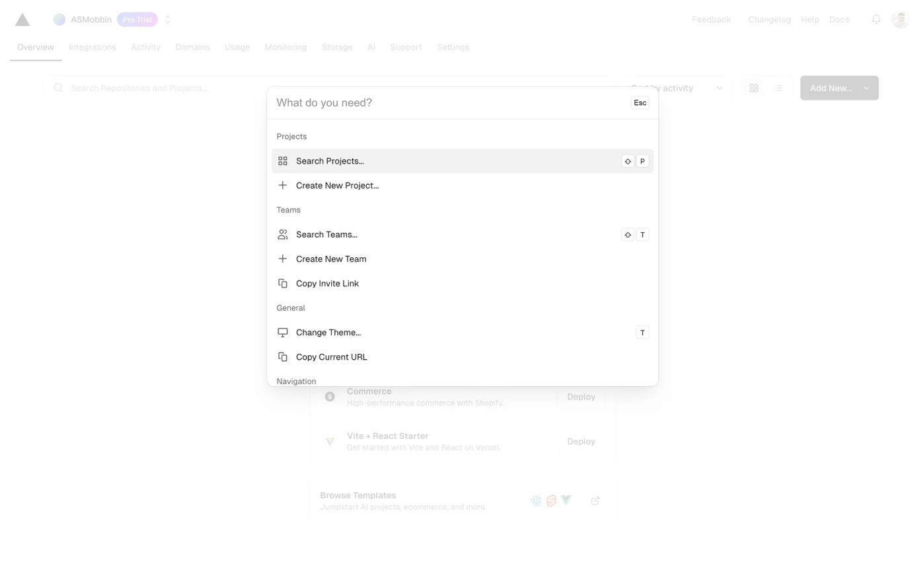The height and width of the screenshot is (578, 924).
Task: Click the Vercel triangle logo
Action: pos(22,20)
